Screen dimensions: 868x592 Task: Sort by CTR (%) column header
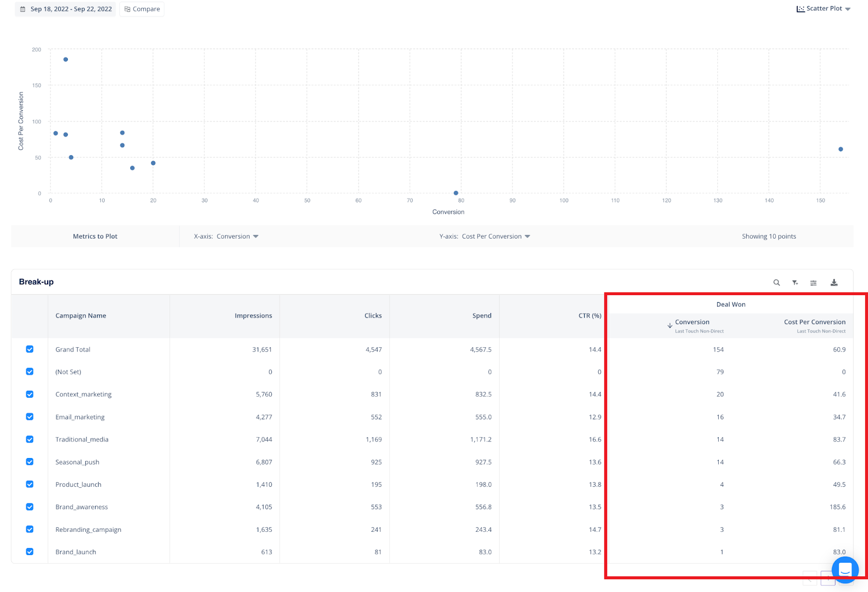pyautogui.click(x=590, y=316)
